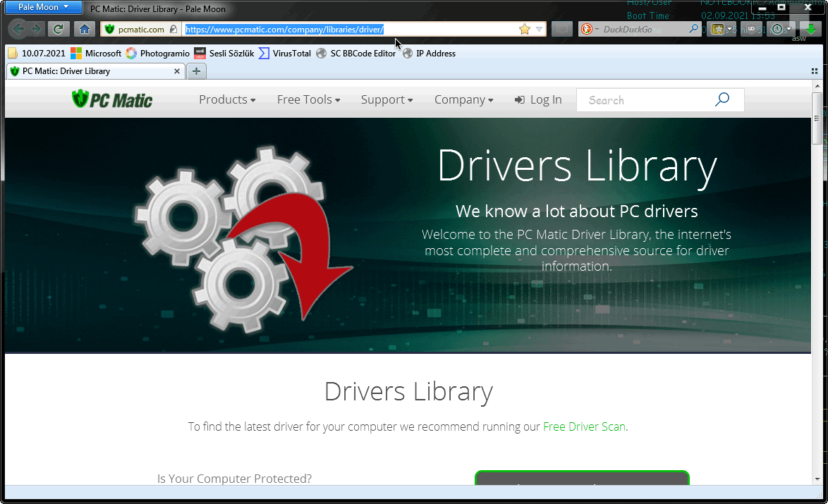
Task: Go back with the browser back arrow
Action: click(18, 29)
